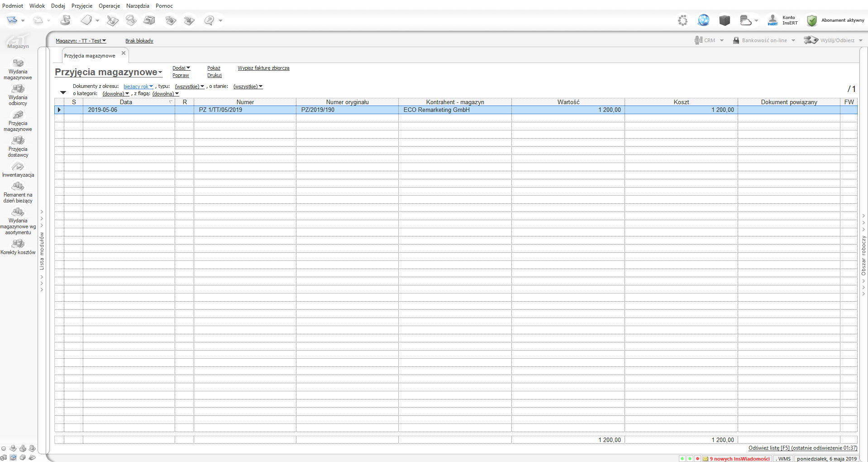The width and height of the screenshot is (868, 462).
Task: Open the Operacje menu
Action: pyautogui.click(x=109, y=6)
